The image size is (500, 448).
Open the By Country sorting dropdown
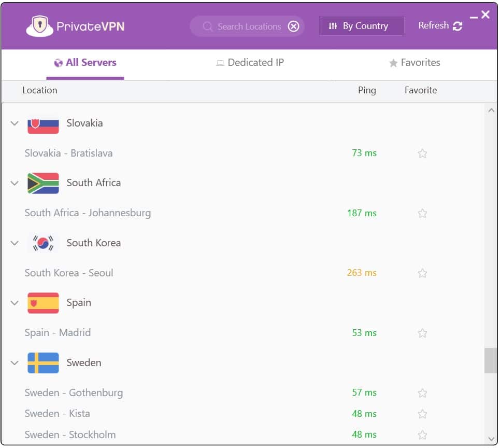tap(362, 26)
